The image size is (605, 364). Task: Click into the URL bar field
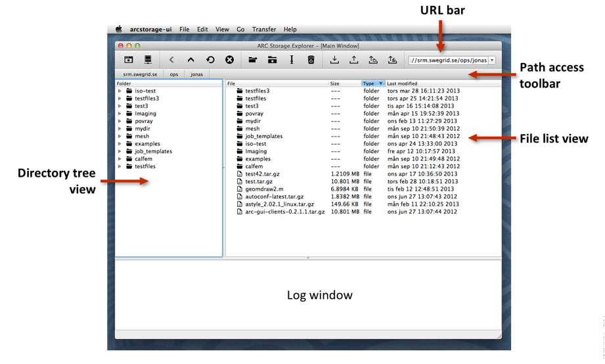[x=449, y=60]
